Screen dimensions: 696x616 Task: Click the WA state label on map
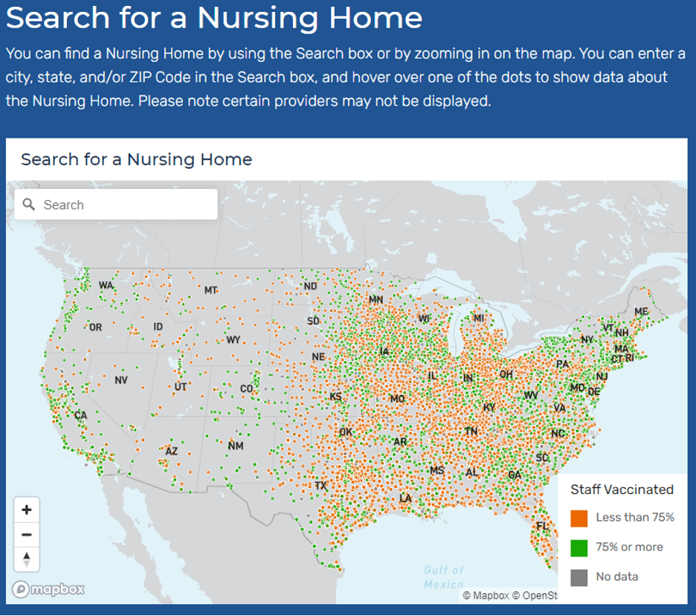[x=106, y=286]
